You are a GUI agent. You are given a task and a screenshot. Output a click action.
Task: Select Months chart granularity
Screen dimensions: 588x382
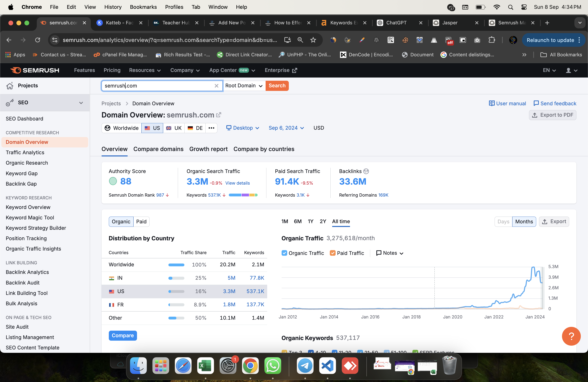[x=524, y=222]
